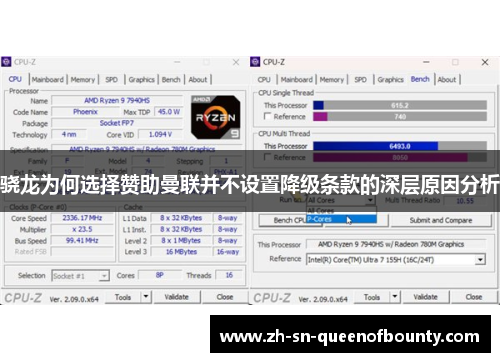Open Bench tab in left CPU-Z window
Viewport: 500px width, 362px height.
[x=171, y=80]
